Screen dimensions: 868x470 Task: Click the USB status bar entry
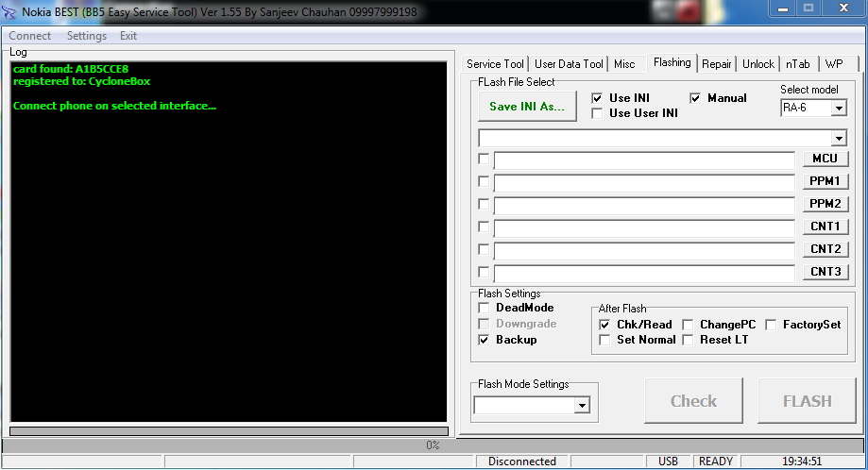coord(668,462)
